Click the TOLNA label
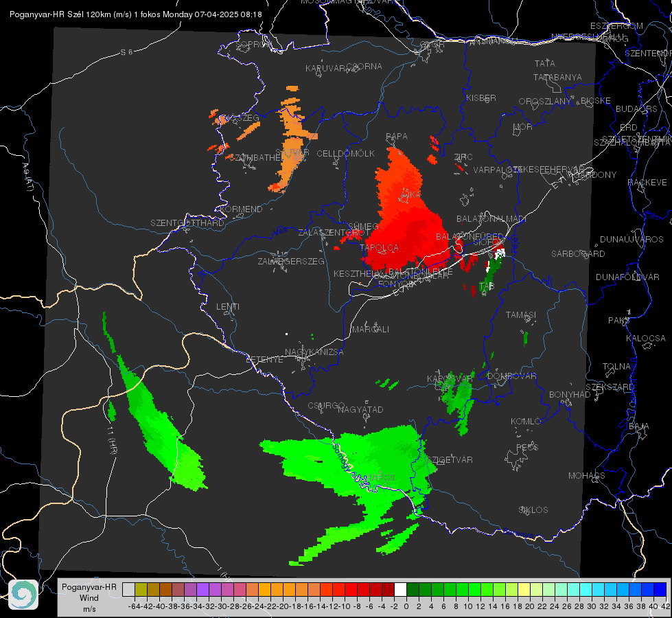This screenshot has width=672, height=618. 616,367
